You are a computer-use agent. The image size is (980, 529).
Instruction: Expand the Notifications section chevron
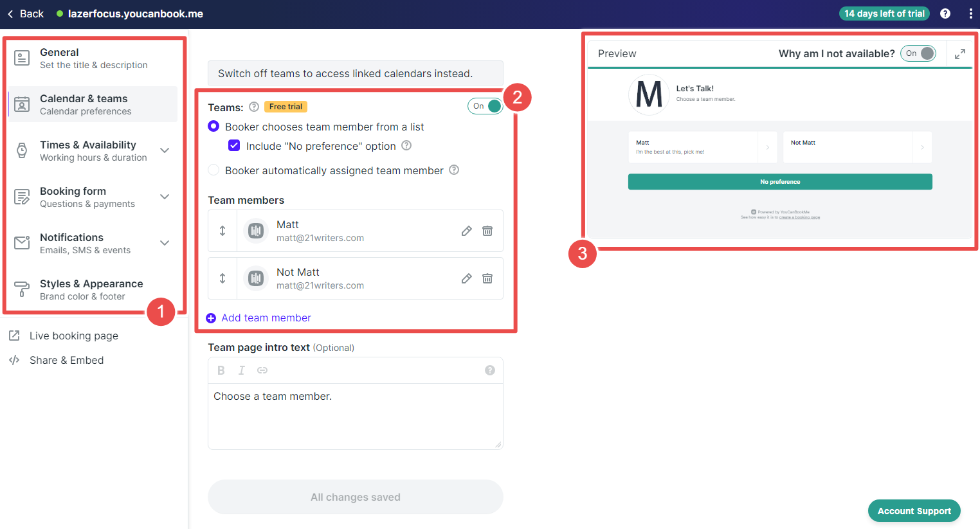(165, 243)
